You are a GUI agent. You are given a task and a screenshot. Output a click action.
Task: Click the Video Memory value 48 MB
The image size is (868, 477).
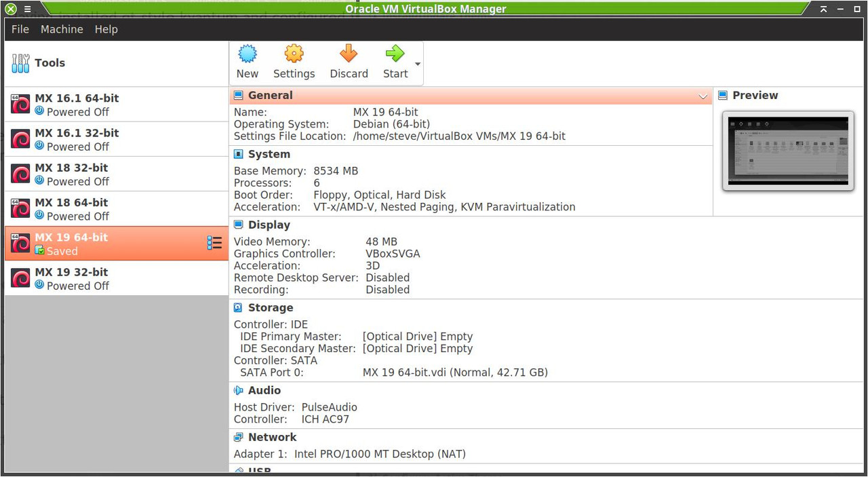pyautogui.click(x=381, y=242)
